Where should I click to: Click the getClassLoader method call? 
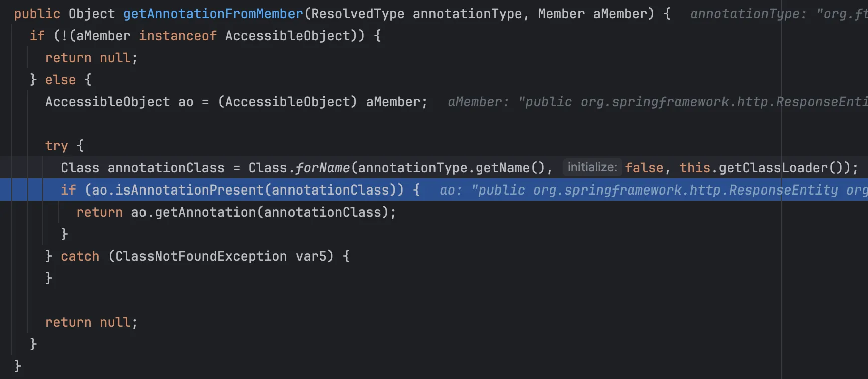click(773, 168)
